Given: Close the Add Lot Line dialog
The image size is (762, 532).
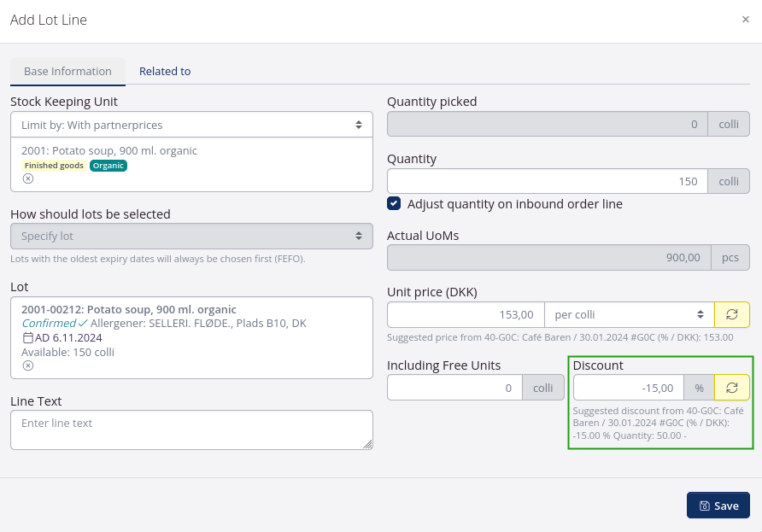Looking at the screenshot, I should 745,20.
